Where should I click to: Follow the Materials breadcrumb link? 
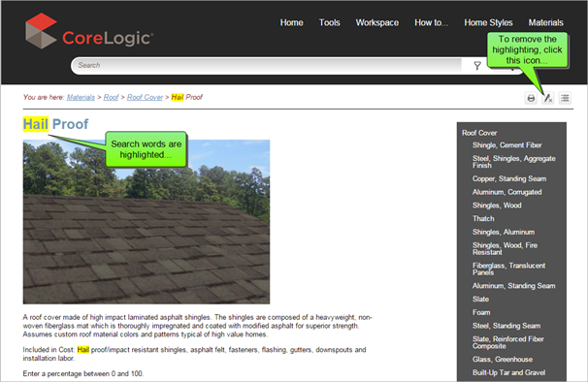(x=81, y=98)
